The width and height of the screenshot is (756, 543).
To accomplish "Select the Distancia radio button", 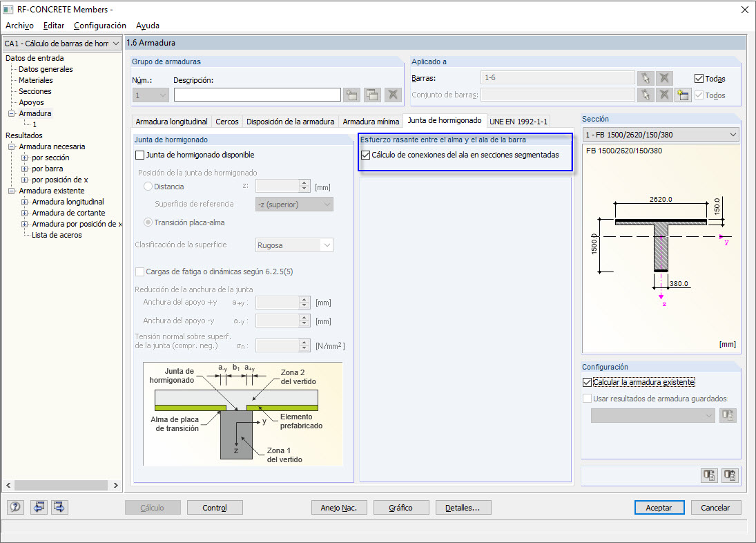I will [x=148, y=186].
